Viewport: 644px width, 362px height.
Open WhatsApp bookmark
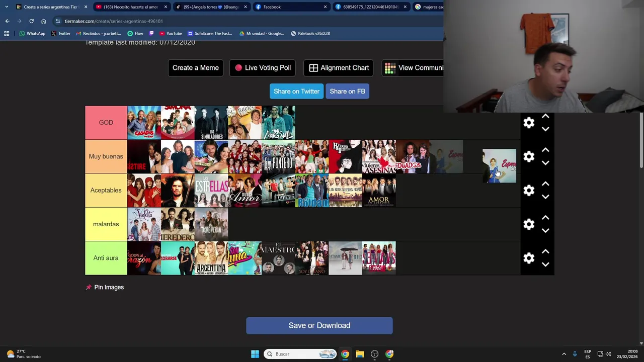32,33
